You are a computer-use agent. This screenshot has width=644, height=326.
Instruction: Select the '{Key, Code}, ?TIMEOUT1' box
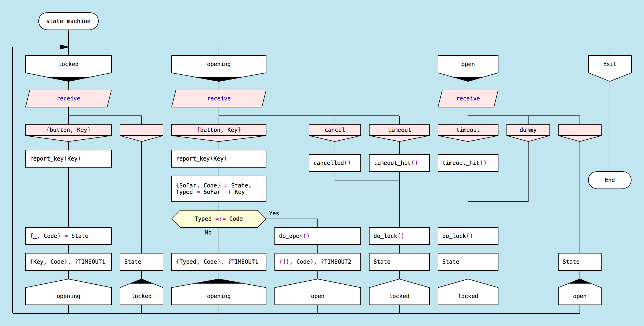(68, 262)
